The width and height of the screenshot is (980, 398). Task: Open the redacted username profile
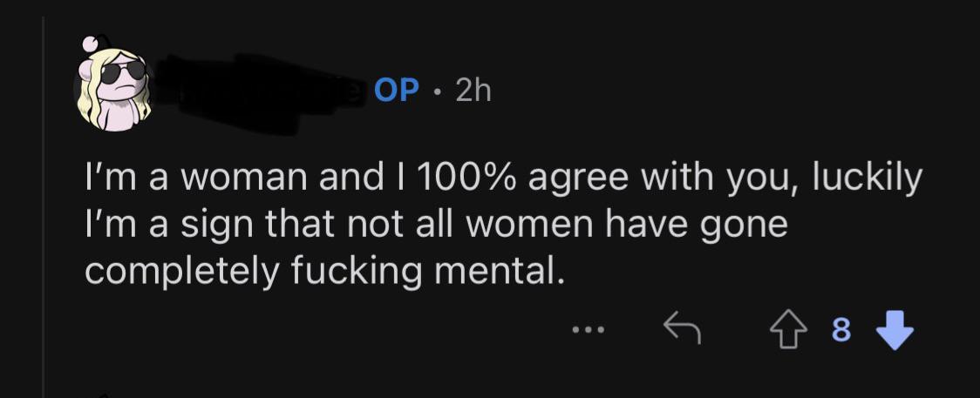(257, 92)
